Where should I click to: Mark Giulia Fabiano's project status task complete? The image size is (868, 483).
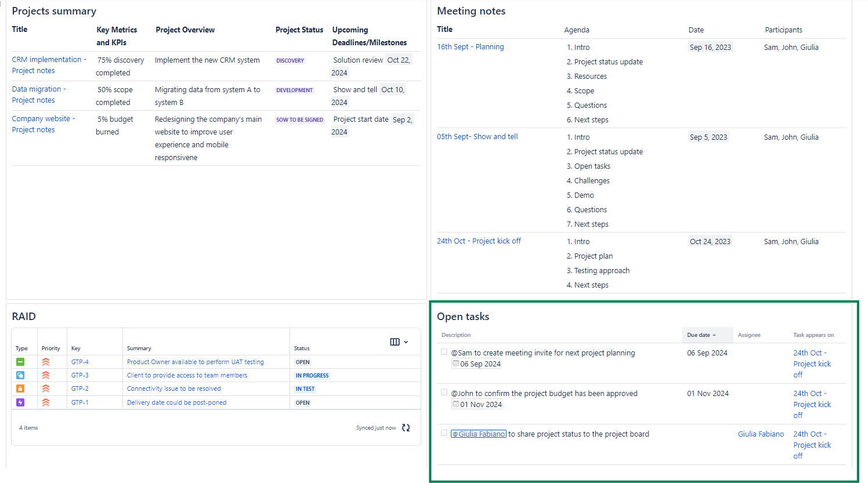pos(444,433)
